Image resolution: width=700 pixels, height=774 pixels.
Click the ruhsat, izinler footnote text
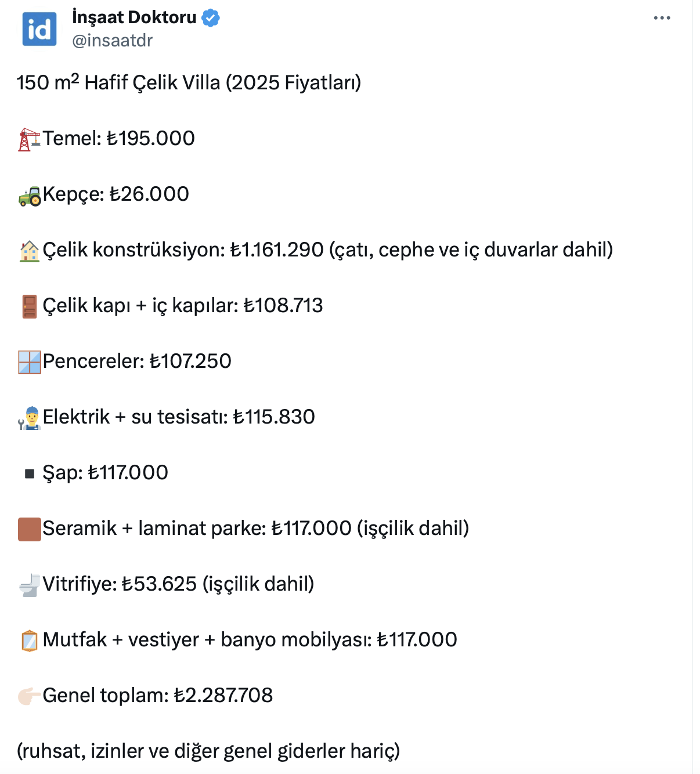(208, 751)
